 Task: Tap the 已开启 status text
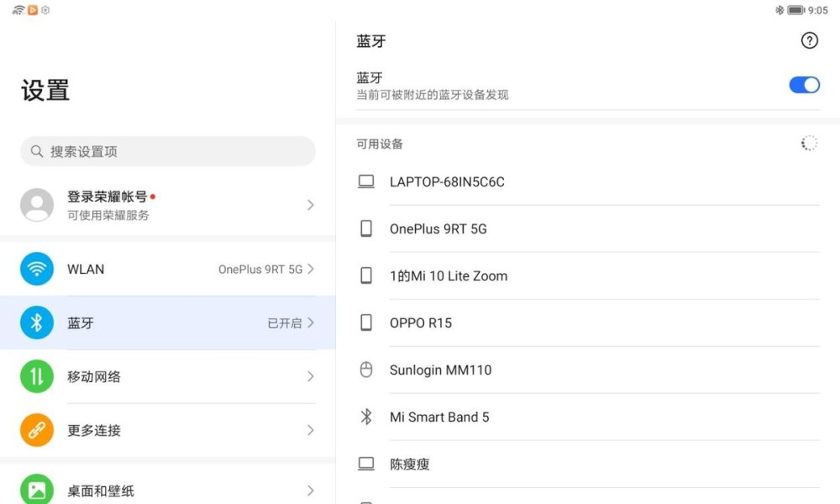(x=285, y=323)
